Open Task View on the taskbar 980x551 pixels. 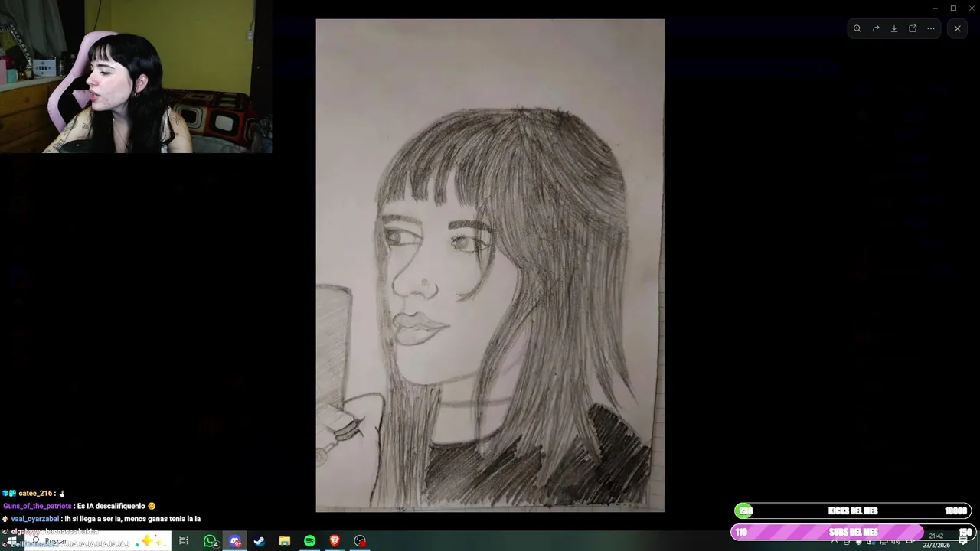(184, 541)
